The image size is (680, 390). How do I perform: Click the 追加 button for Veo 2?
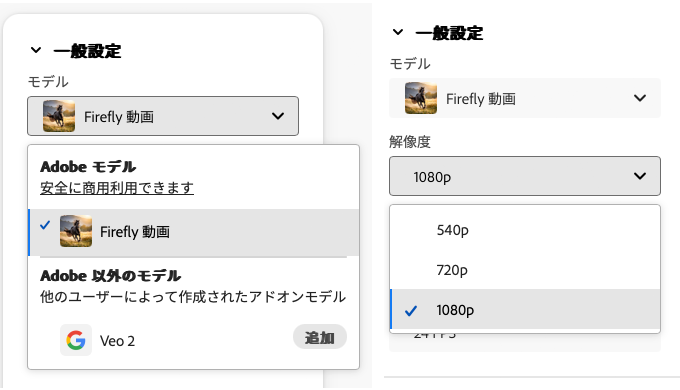(x=320, y=337)
